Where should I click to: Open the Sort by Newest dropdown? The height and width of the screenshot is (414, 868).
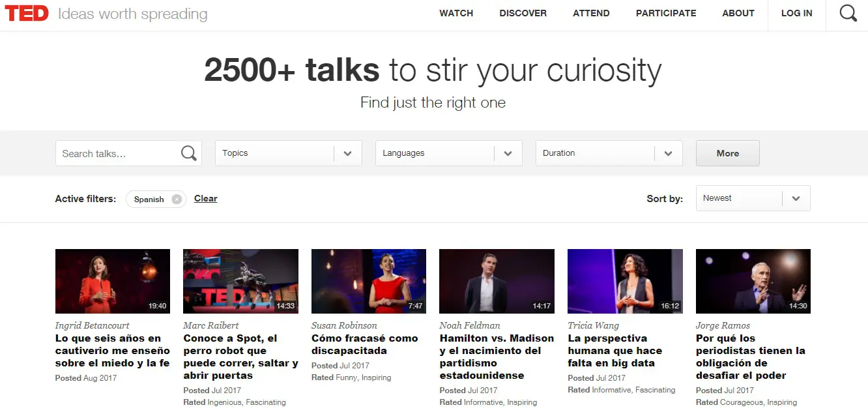point(753,198)
